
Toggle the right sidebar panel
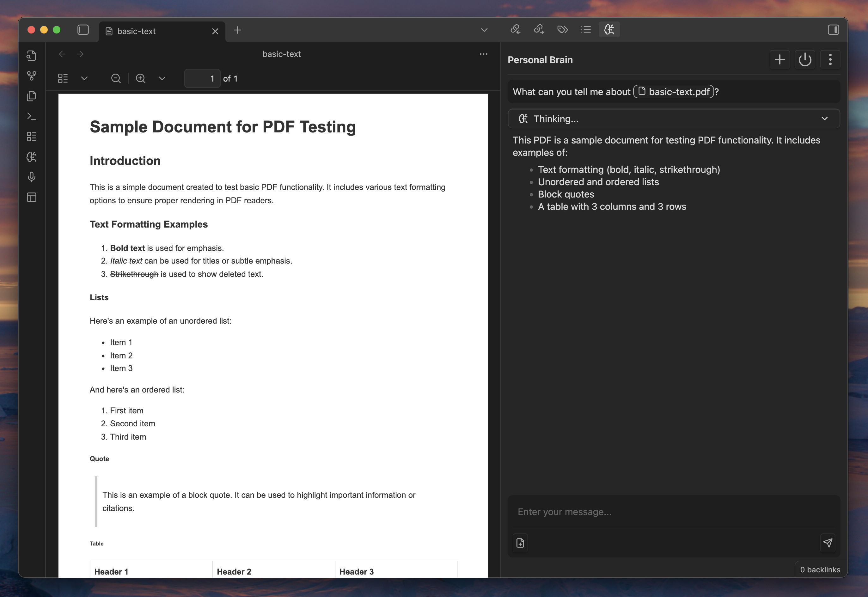833,30
